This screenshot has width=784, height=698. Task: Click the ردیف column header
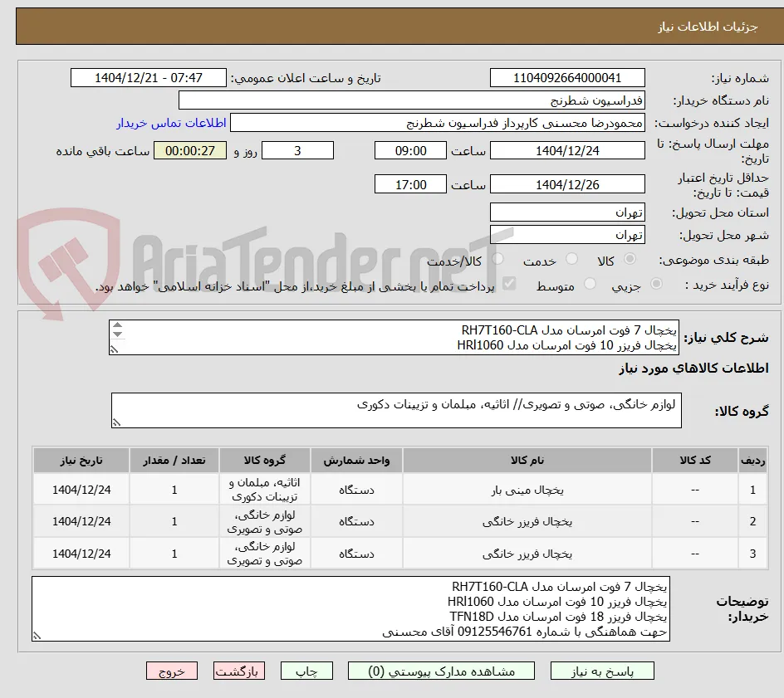click(753, 460)
